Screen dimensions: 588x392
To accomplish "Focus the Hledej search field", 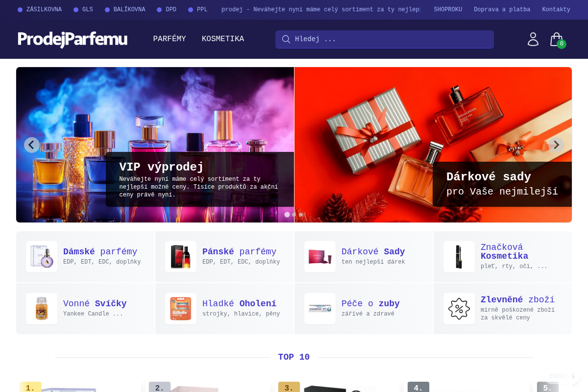I will (385, 39).
